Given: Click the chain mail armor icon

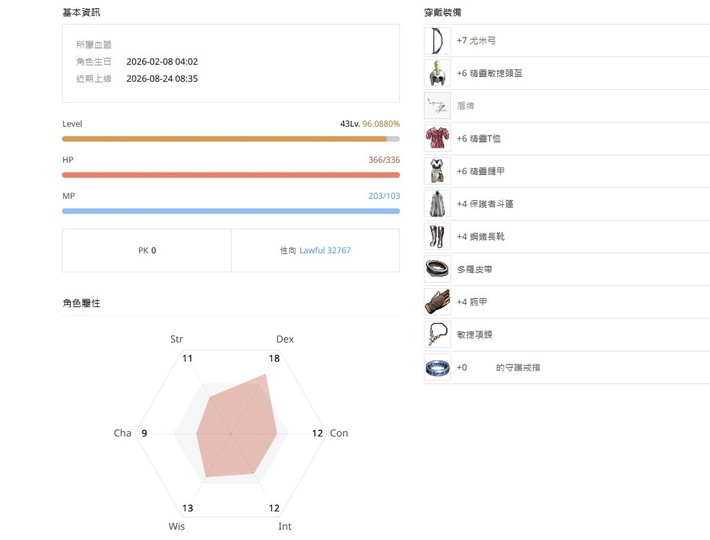Looking at the screenshot, I should (437, 171).
